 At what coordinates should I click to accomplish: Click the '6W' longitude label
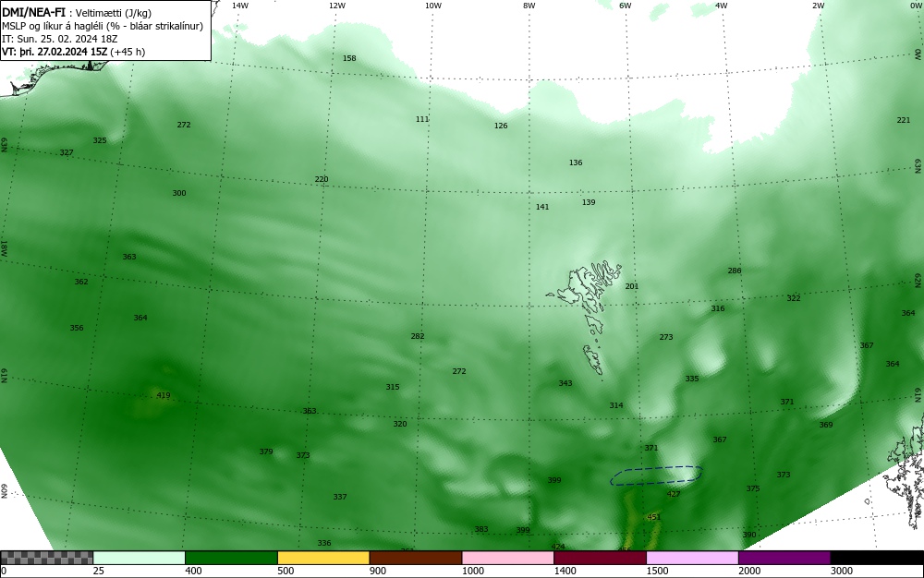tap(626, 6)
